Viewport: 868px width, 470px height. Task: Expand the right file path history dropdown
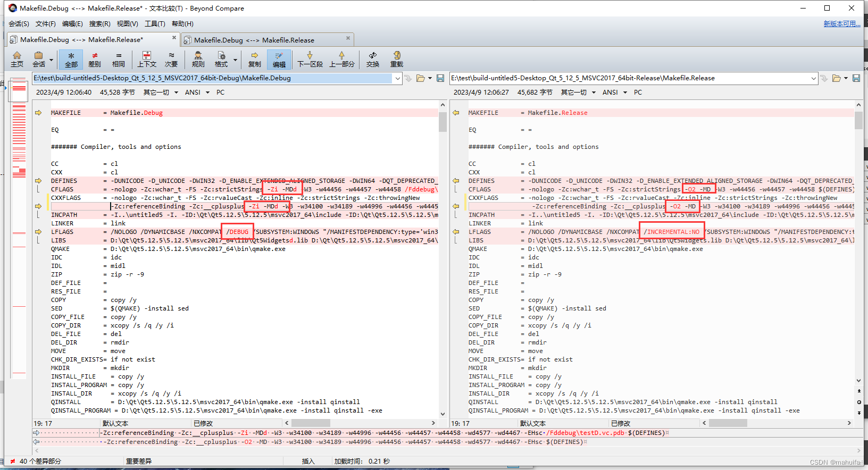[813, 78]
